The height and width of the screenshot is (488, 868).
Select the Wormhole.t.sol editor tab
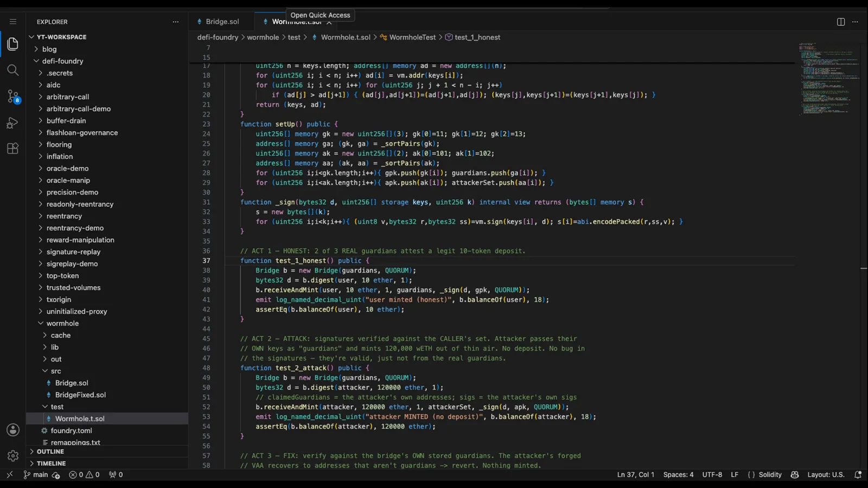(296, 23)
